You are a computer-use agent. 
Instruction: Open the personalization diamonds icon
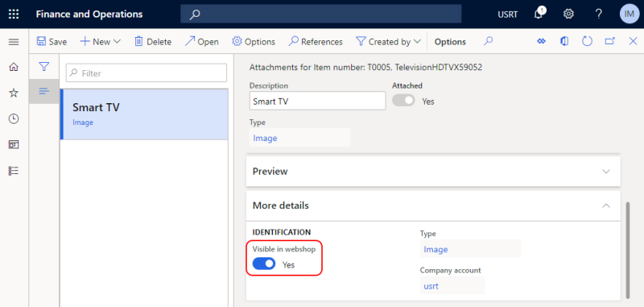point(541,42)
